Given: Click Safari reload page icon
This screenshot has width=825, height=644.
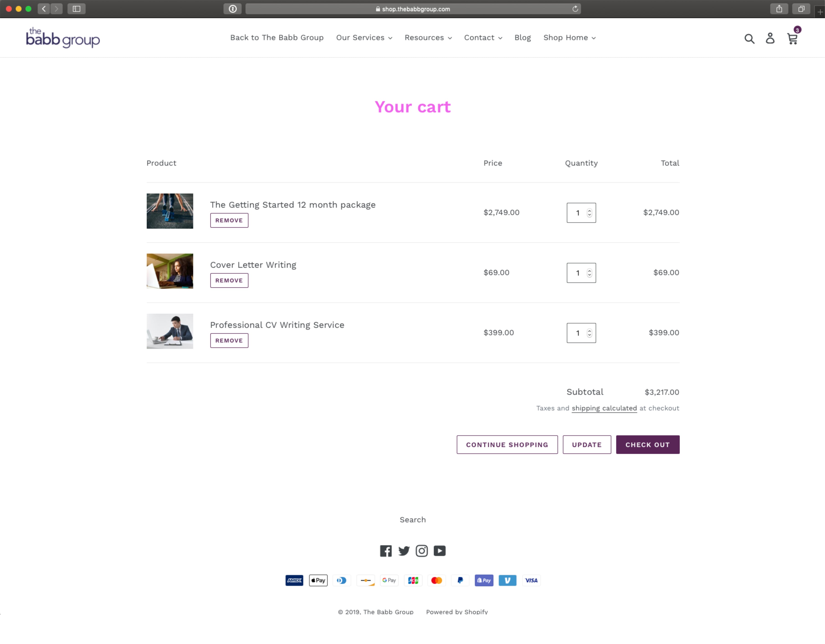Looking at the screenshot, I should (x=575, y=9).
